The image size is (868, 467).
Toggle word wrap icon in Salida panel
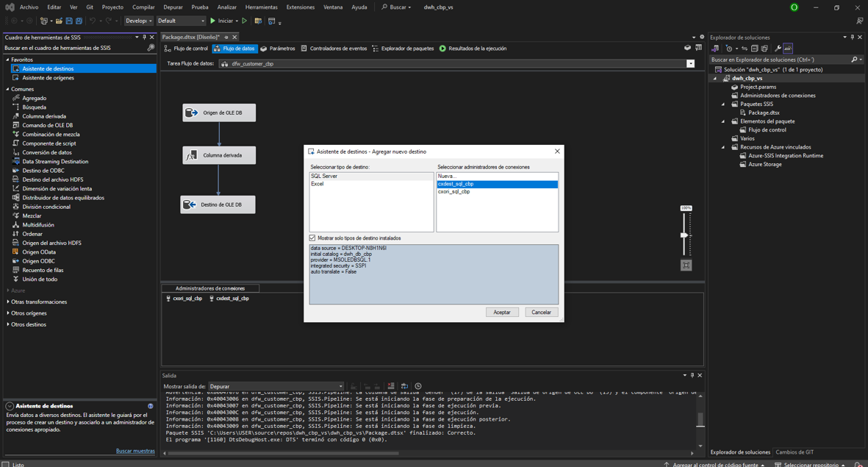405,386
